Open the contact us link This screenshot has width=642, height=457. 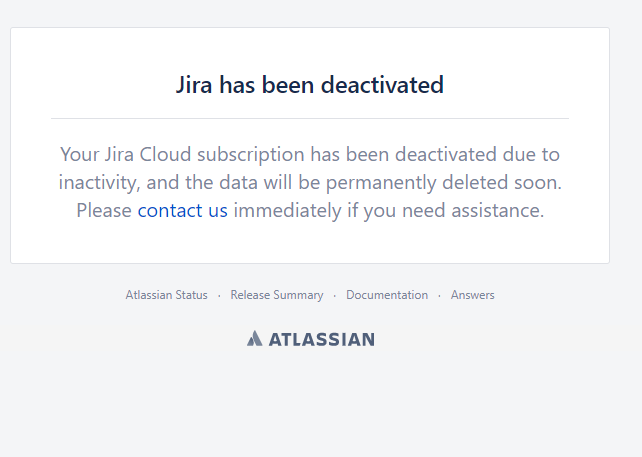click(x=183, y=210)
